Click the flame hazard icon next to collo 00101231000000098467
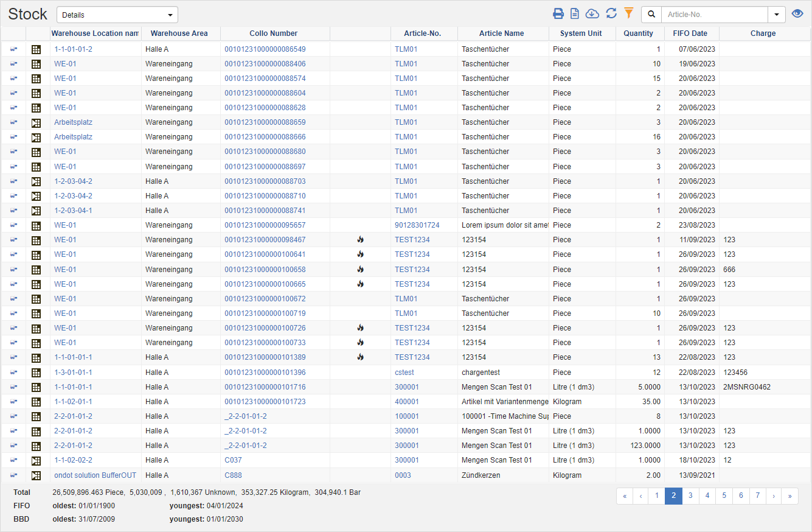 tap(360, 240)
